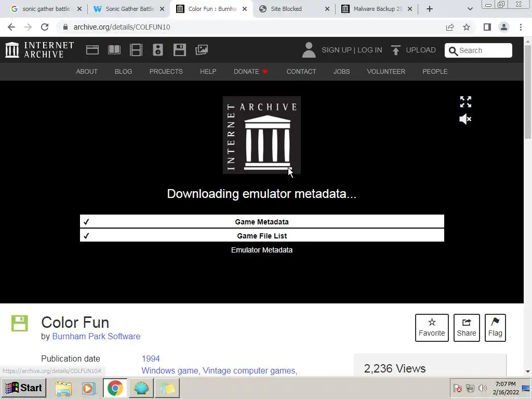Click the address bar URL

coord(122,27)
